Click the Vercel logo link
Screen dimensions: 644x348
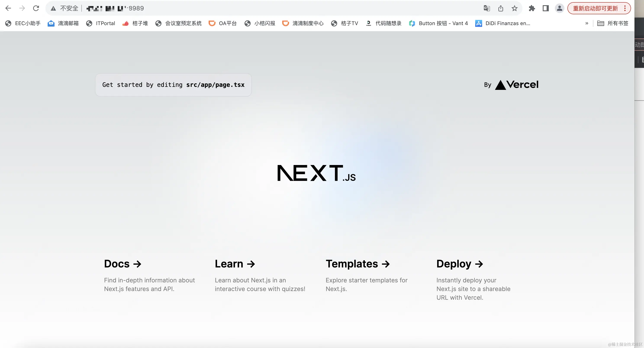coord(517,85)
